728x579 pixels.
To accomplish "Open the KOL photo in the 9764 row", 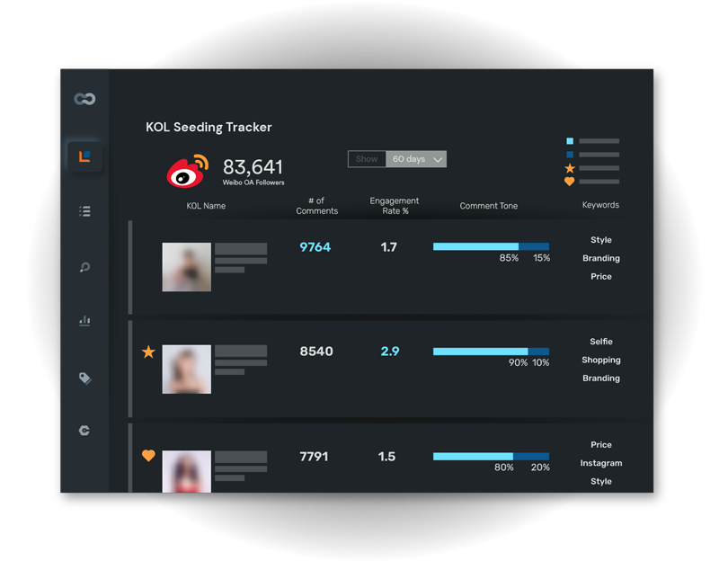I will click(187, 267).
